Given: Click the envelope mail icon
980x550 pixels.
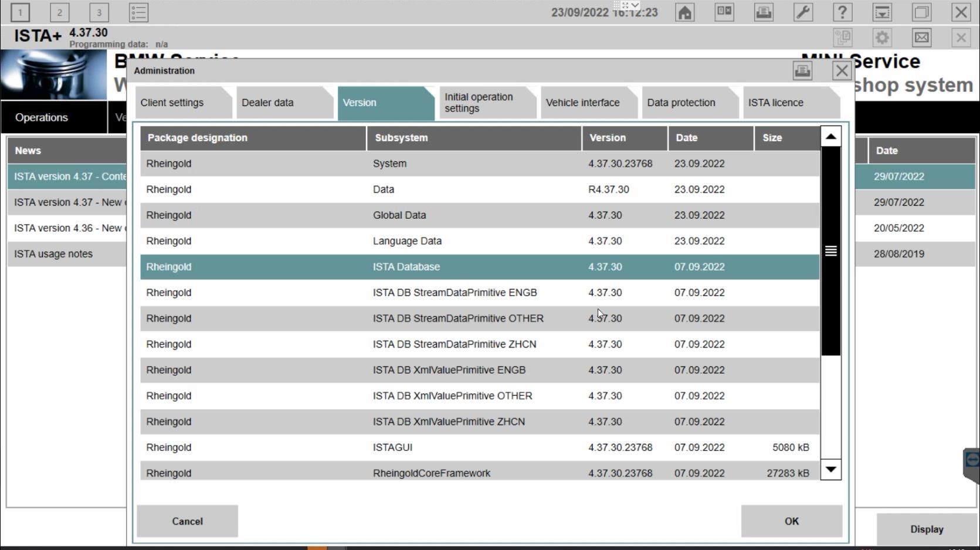Looking at the screenshot, I should click(921, 38).
